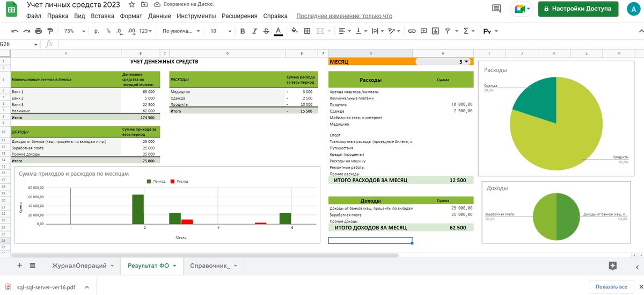
Task: Toggle bold formatting
Action: tap(243, 31)
